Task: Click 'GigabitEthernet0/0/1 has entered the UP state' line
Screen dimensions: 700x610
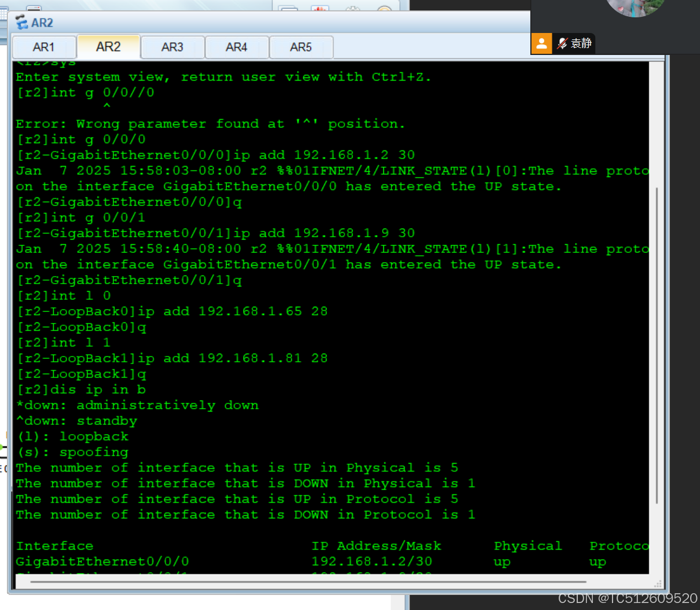Action: (x=288, y=264)
